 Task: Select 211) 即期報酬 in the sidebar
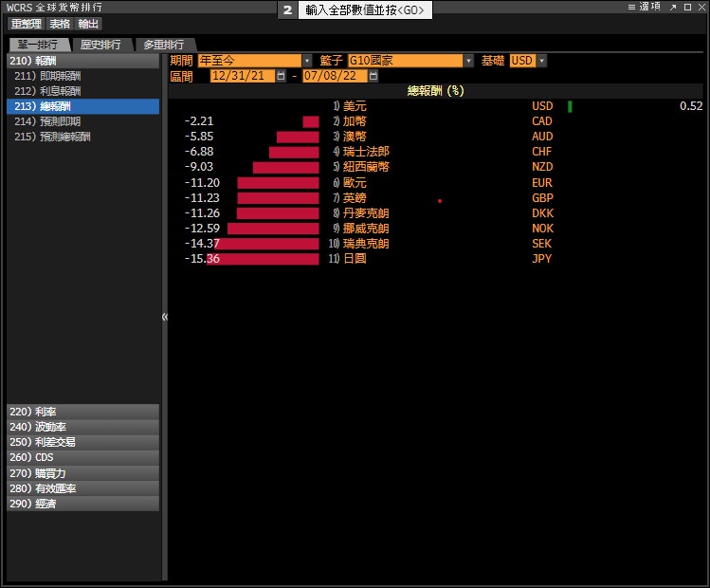coord(47,76)
